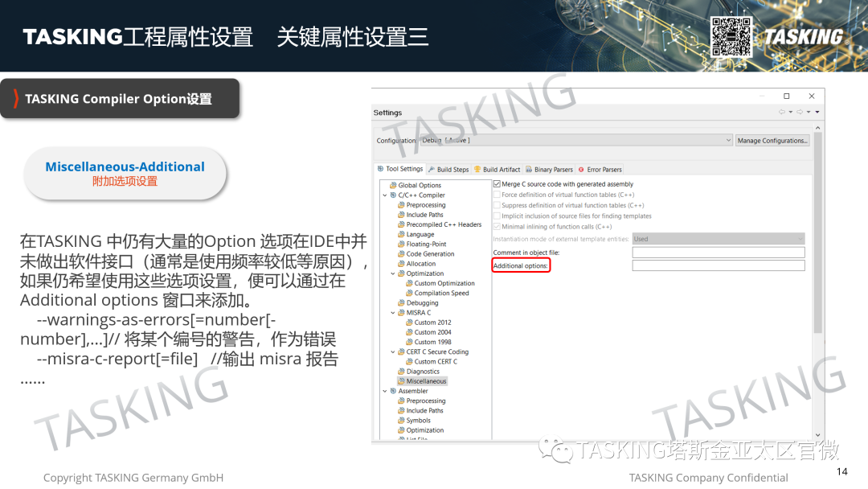Click the Include Paths icon under C/C++ Compiler

pos(401,215)
